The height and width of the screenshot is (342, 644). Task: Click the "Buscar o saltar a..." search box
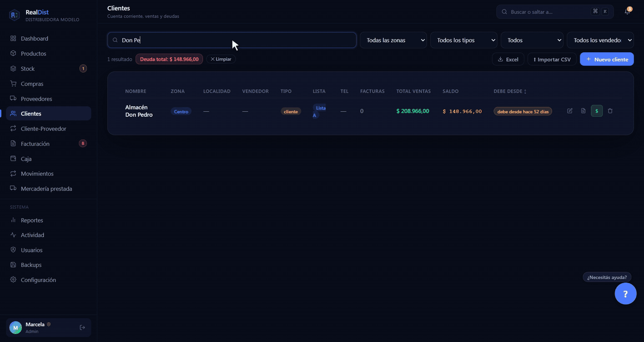click(555, 12)
